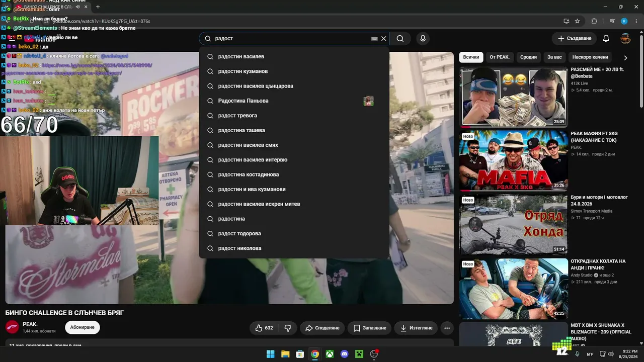Click the Запазване save button
This screenshot has height=362, width=644.
coord(369,328)
